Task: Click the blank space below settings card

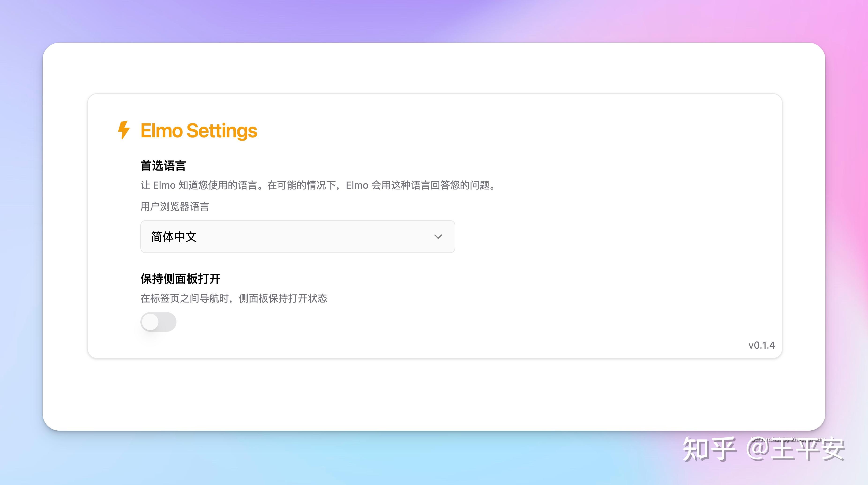Action: click(x=434, y=394)
